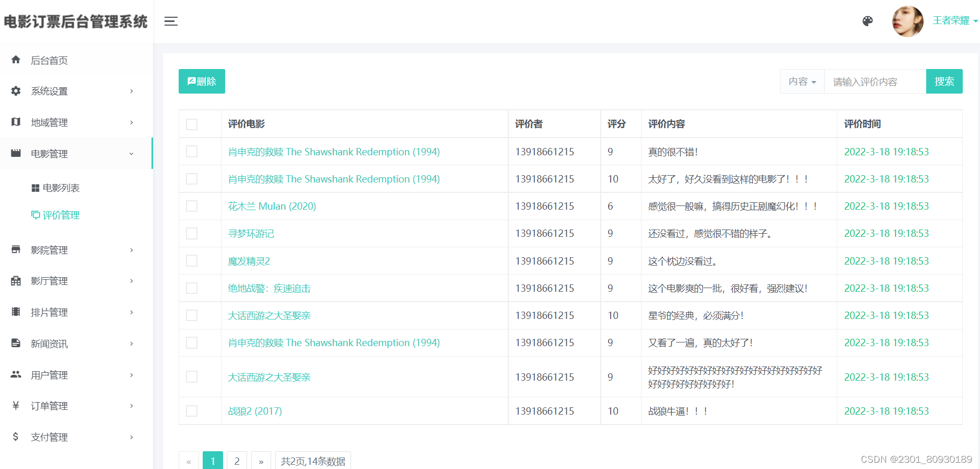Check the row with review 又看了一遍,真的太好了!

192,342
